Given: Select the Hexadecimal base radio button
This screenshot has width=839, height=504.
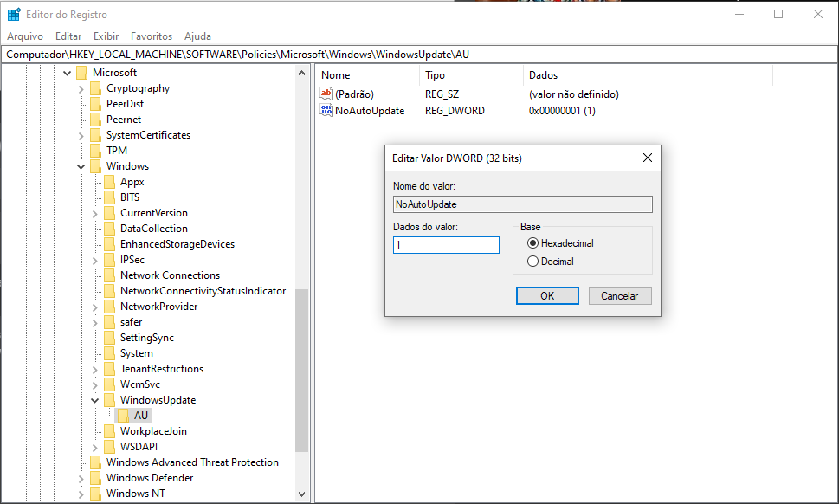Looking at the screenshot, I should (x=532, y=243).
